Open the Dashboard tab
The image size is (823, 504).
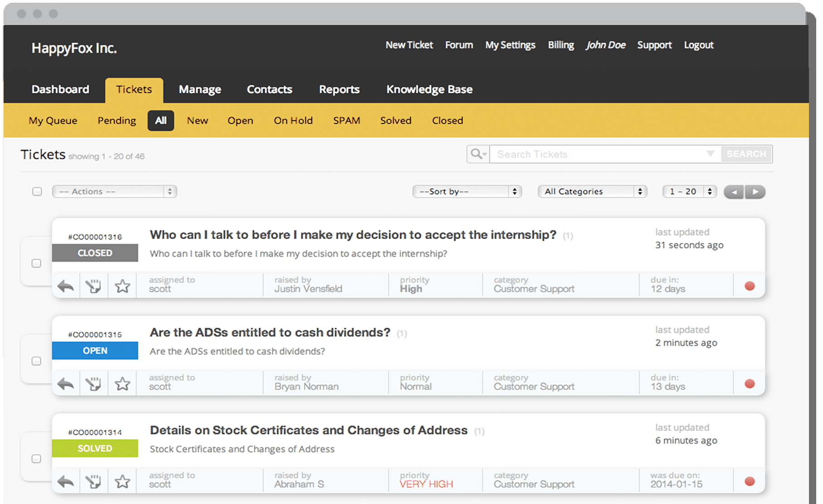coord(60,89)
